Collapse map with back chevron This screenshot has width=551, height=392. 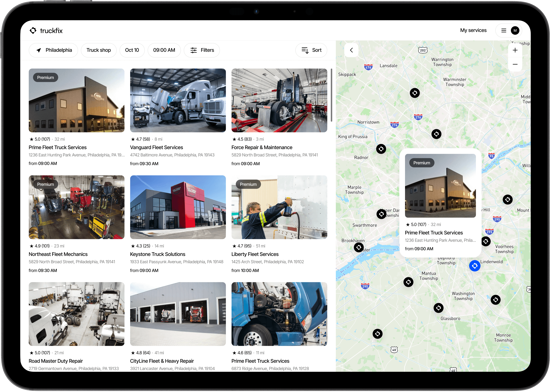pyautogui.click(x=351, y=50)
